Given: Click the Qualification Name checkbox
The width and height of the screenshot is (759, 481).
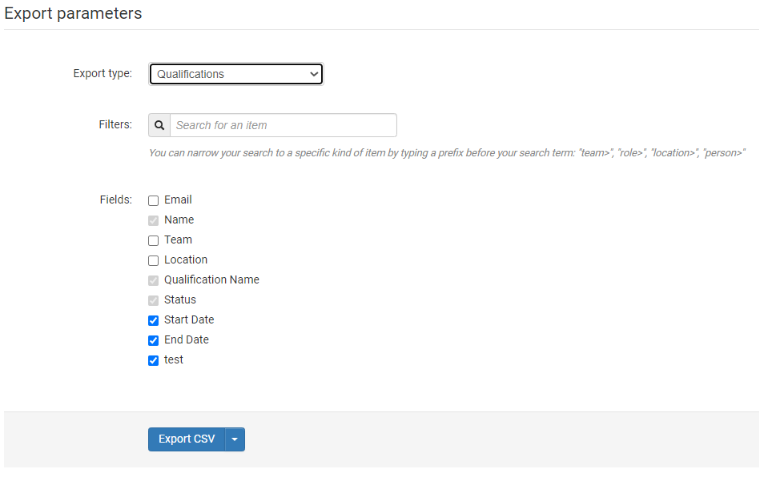Looking at the screenshot, I should [154, 281].
